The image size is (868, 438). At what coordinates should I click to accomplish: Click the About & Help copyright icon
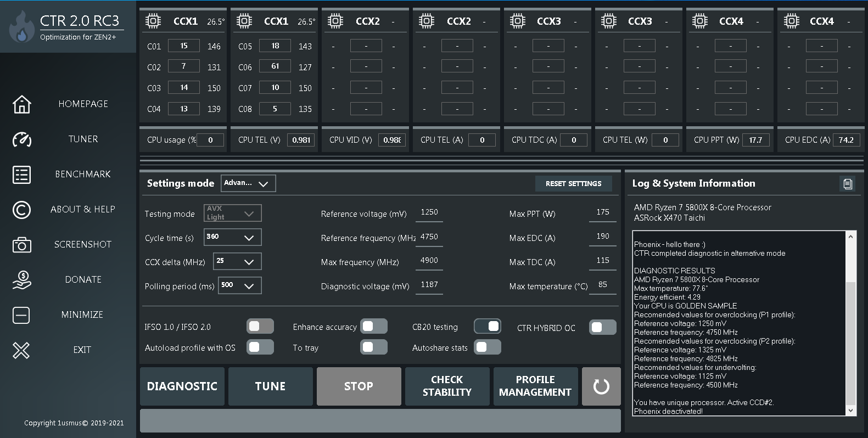coord(22,210)
